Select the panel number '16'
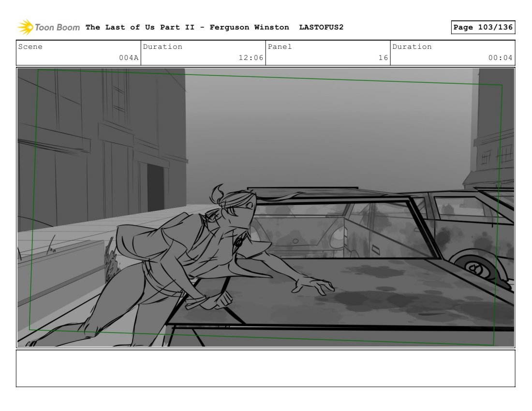Image resolution: width=532 pixels, height=411 pixels. [x=383, y=58]
